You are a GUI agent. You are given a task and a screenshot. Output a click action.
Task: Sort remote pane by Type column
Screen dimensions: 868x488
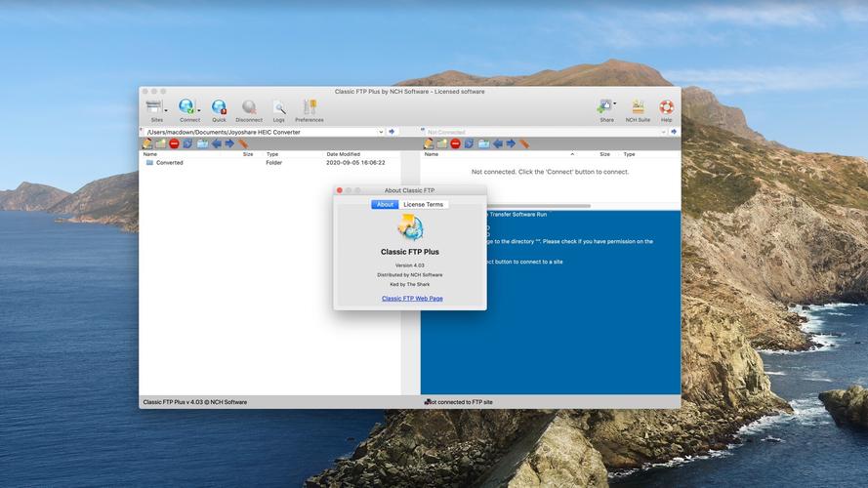coord(630,154)
